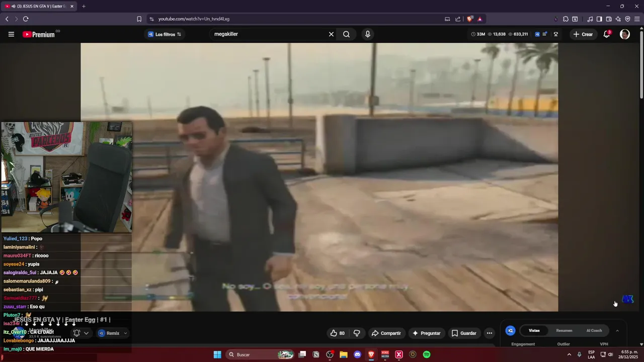
Task: Click the video player area
Action: click(319, 177)
